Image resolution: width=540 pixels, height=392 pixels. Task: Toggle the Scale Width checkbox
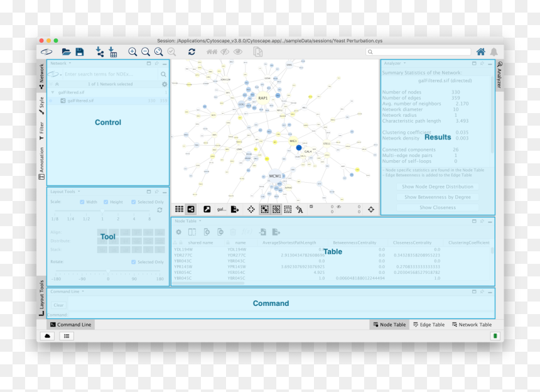click(82, 202)
